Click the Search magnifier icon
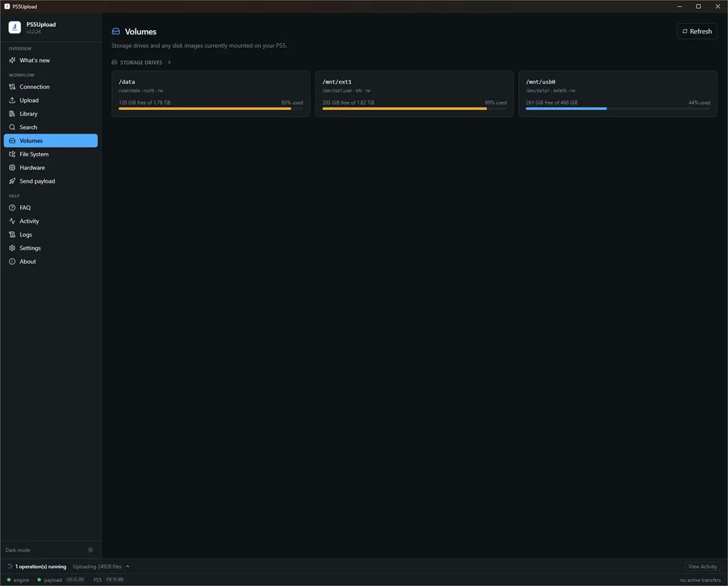Viewport: 728px width, 586px height. pyautogui.click(x=12, y=127)
